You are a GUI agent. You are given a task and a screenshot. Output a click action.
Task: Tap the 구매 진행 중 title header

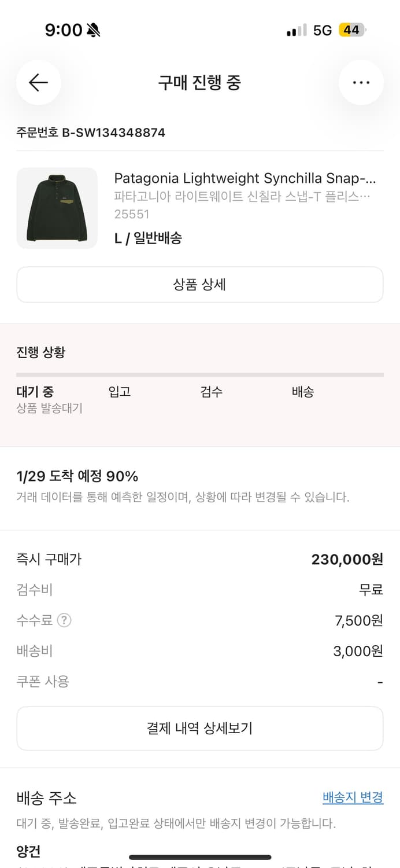(x=200, y=83)
